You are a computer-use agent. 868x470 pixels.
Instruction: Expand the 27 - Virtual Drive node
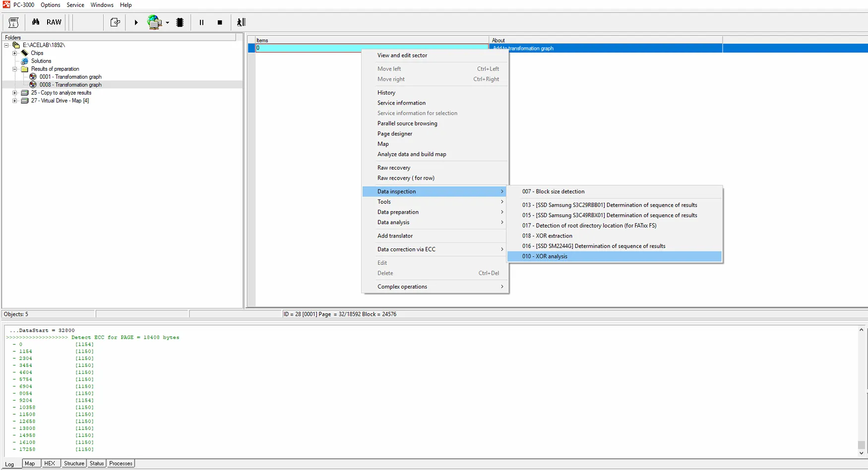point(15,101)
